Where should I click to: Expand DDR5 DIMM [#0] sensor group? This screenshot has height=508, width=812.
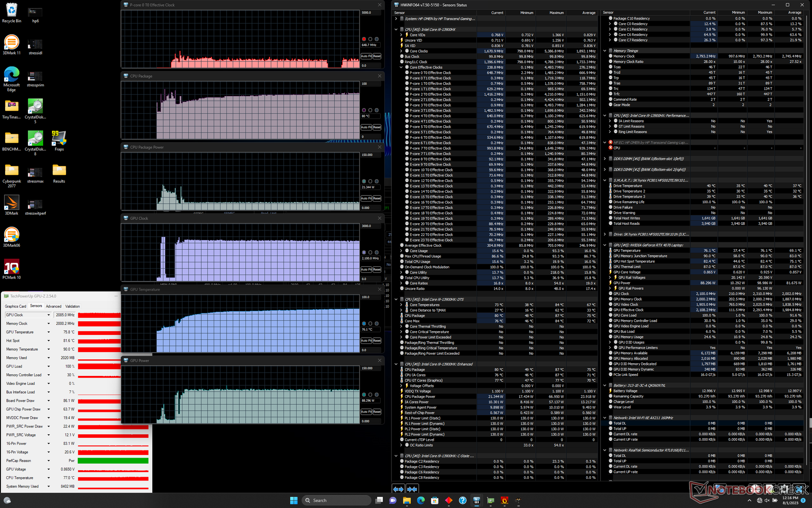(605, 159)
